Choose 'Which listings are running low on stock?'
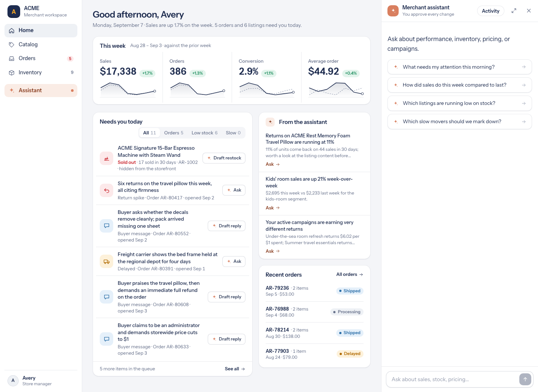Image resolution: width=538 pixels, height=392 pixels. point(460,103)
